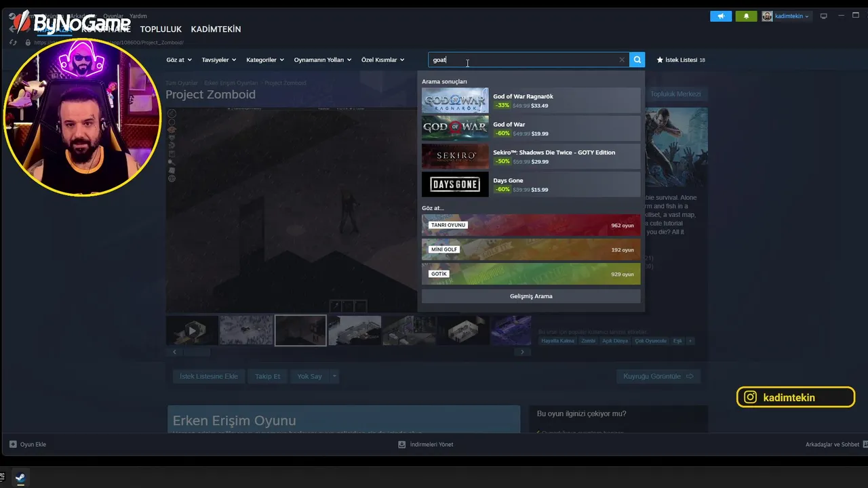
Task: Click the Project Zomboid breadcrumb link
Action: coord(285,83)
